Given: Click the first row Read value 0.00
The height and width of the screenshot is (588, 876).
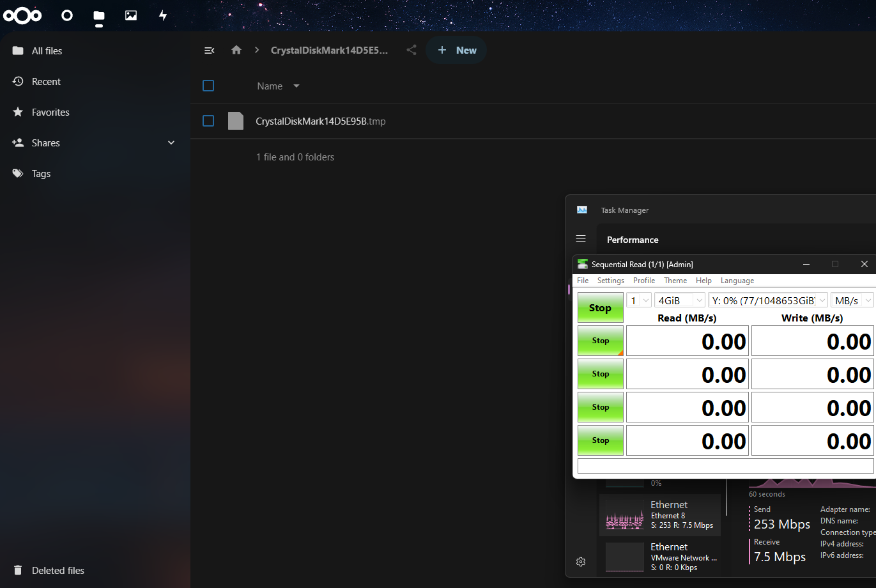Looking at the screenshot, I should pyautogui.click(x=688, y=341).
